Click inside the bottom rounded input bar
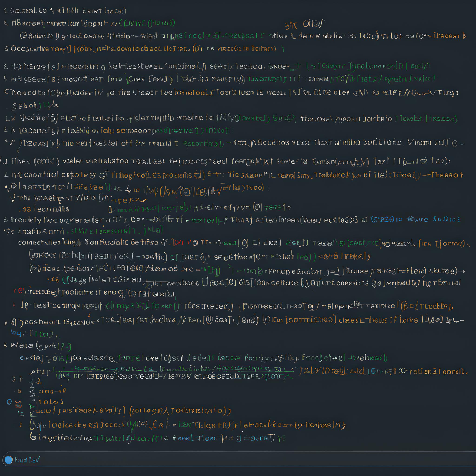The image size is (476, 476). pyautogui.click(x=246, y=460)
